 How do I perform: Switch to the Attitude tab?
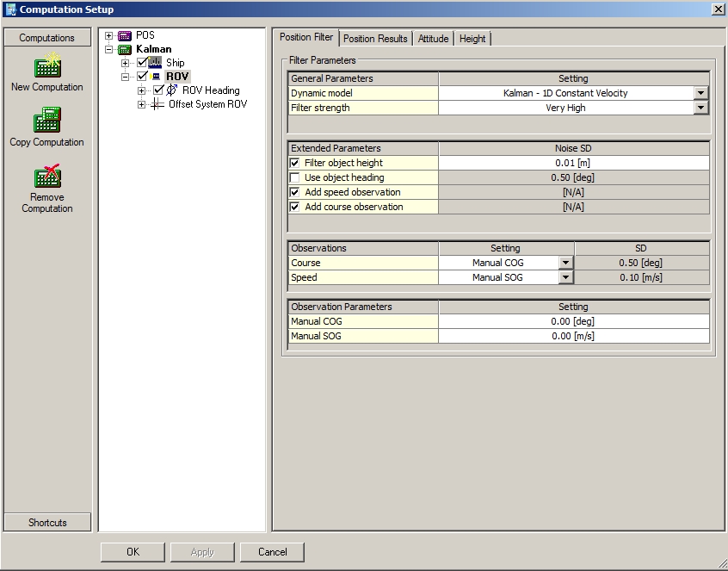click(x=433, y=39)
